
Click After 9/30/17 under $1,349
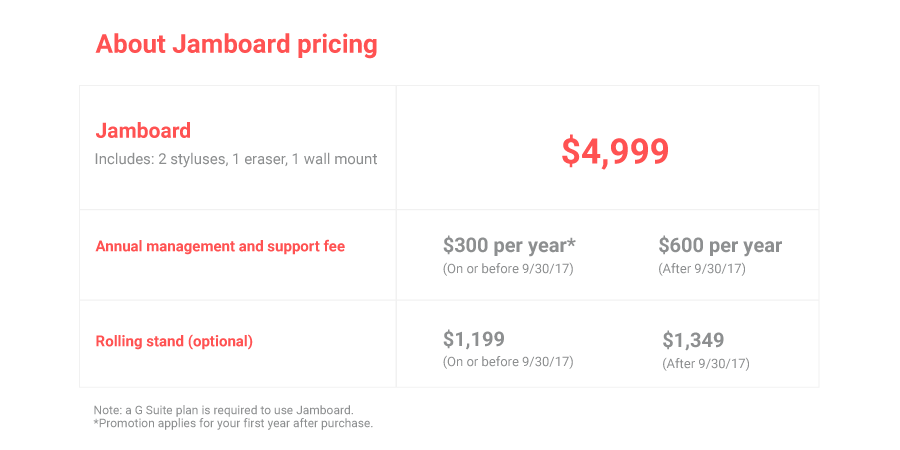[x=706, y=364]
